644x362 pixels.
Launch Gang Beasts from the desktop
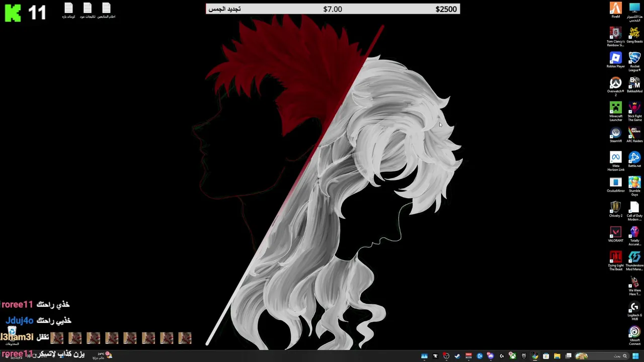[634, 35]
